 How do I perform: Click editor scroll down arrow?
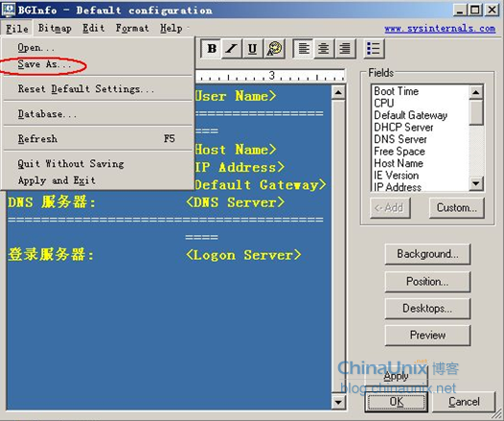pyautogui.click(x=338, y=402)
